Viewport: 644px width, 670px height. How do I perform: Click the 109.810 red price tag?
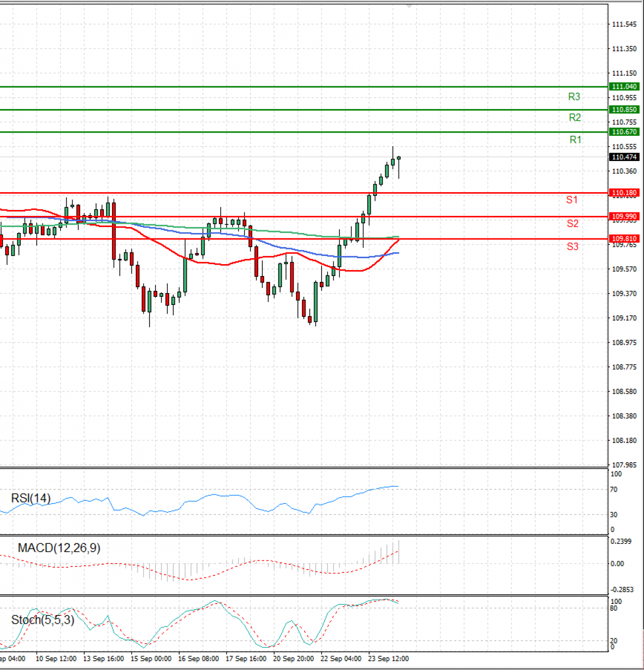[624, 239]
